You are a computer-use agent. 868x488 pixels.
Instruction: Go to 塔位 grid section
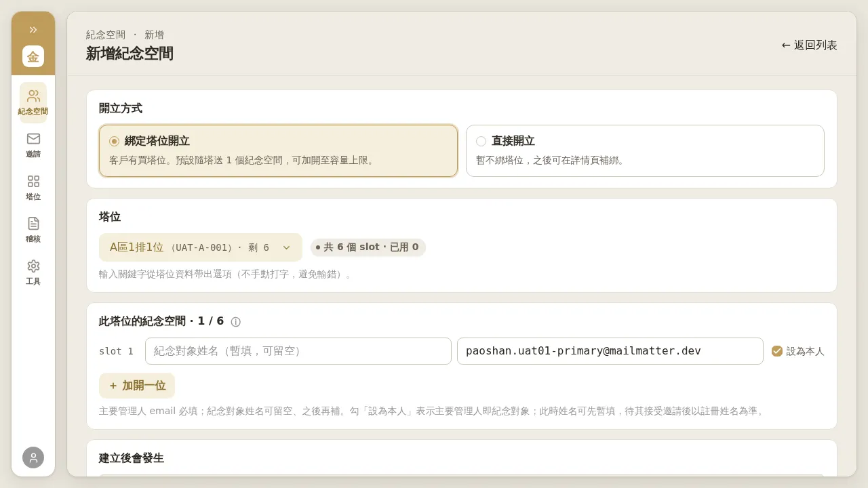click(33, 188)
